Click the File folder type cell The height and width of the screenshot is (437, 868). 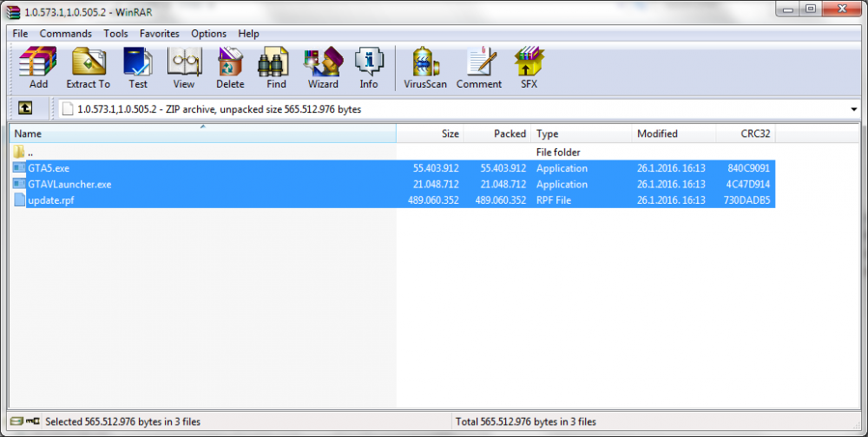point(558,152)
